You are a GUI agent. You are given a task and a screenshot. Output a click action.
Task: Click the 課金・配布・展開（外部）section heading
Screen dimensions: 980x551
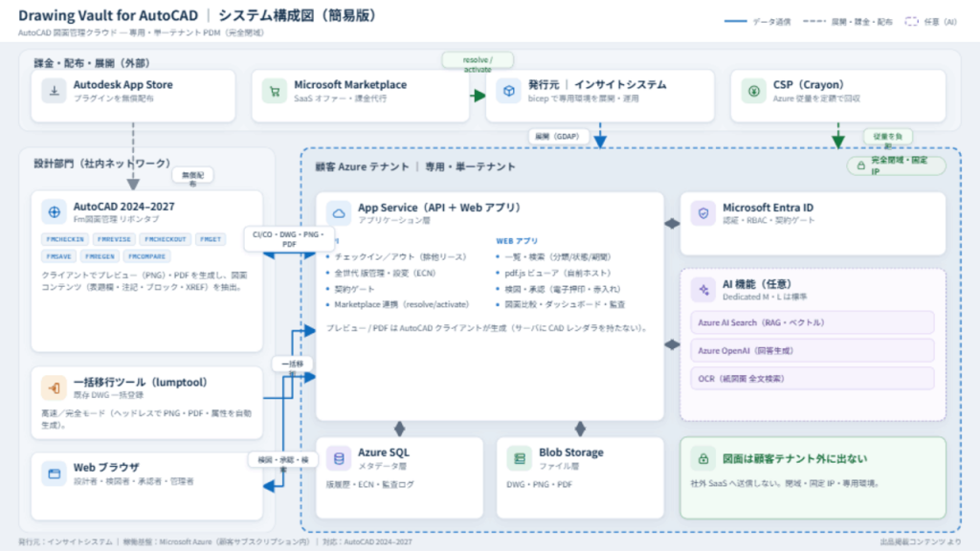point(92,63)
